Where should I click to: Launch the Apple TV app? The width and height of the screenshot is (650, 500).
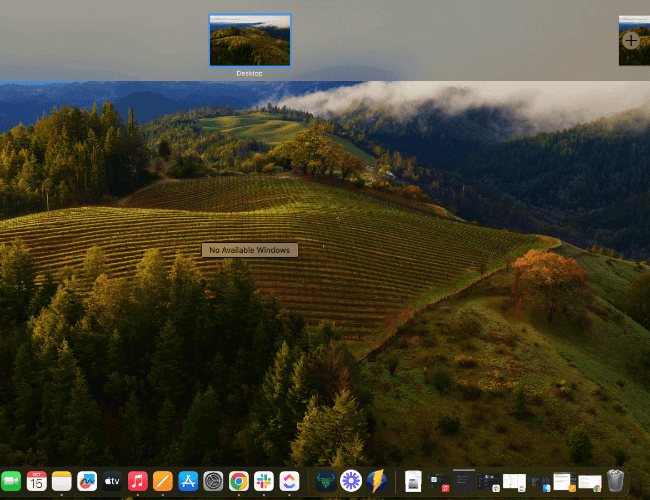click(x=112, y=481)
